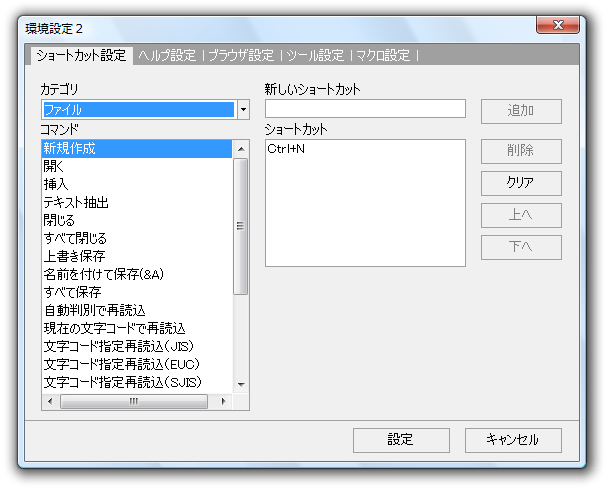Select the すべて閉じる command
This screenshot has width=608, height=490.
[x=137, y=238]
